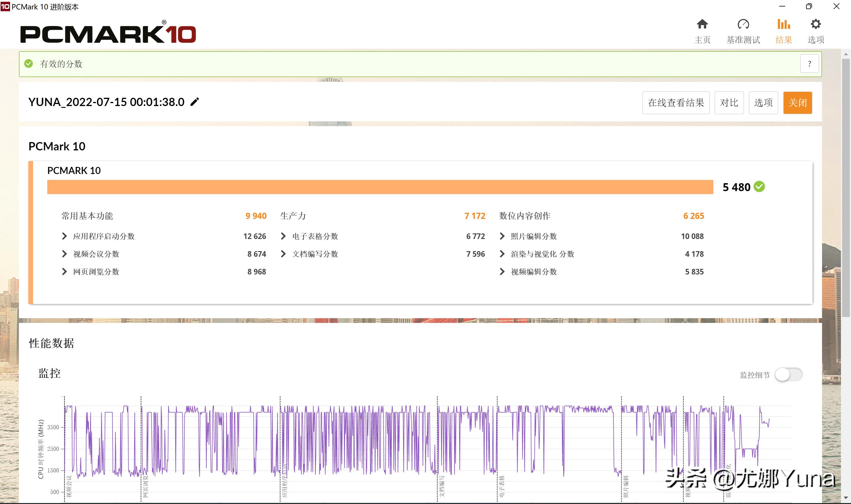This screenshot has height=504, width=851.
Task: Click the green check beside 5 480
Action: (759, 187)
